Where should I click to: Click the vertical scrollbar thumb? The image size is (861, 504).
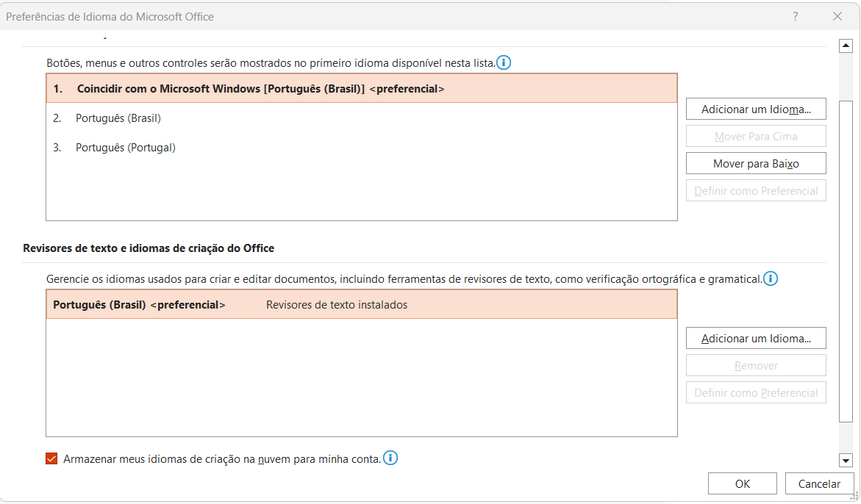(x=846, y=261)
